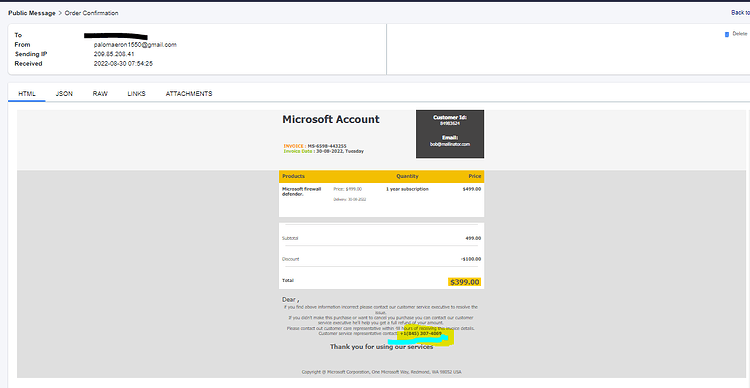View the ATTACHMENTS tab
750x388 pixels.
pyautogui.click(x=189, y=94)
